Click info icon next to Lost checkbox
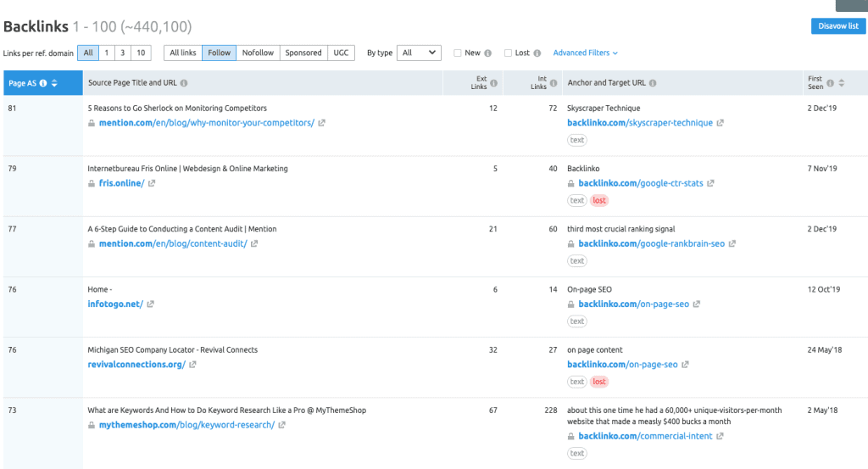 click(537, 53)
